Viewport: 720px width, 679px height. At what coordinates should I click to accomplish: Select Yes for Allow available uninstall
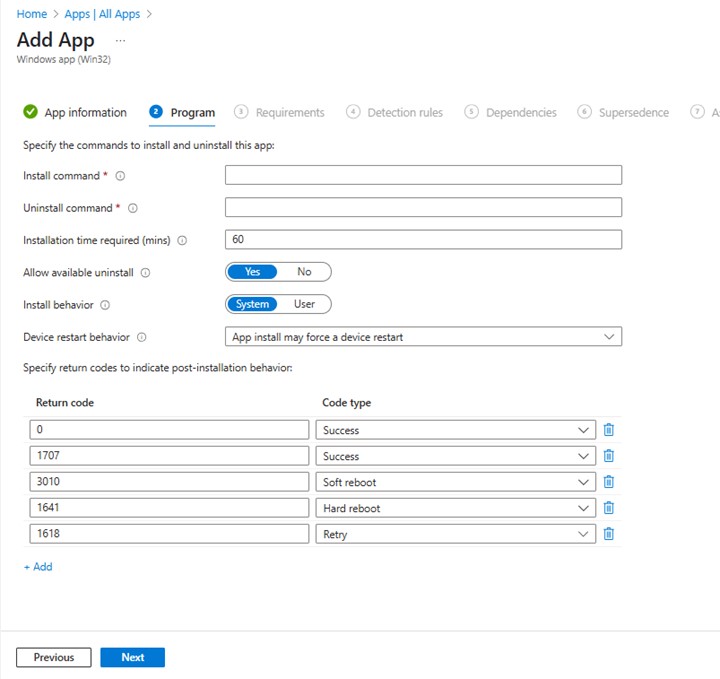253,272
